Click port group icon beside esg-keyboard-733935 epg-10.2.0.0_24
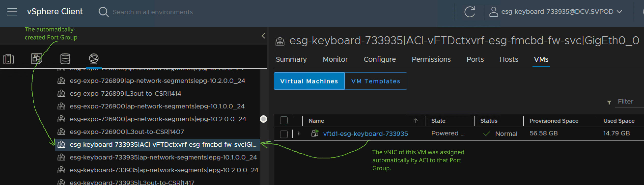 point(61,170)
